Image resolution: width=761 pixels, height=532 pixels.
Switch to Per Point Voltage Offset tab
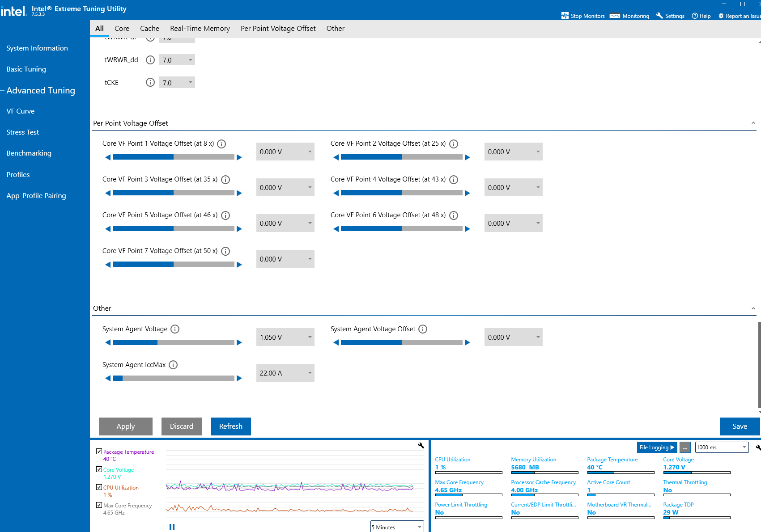pos(278,28)
